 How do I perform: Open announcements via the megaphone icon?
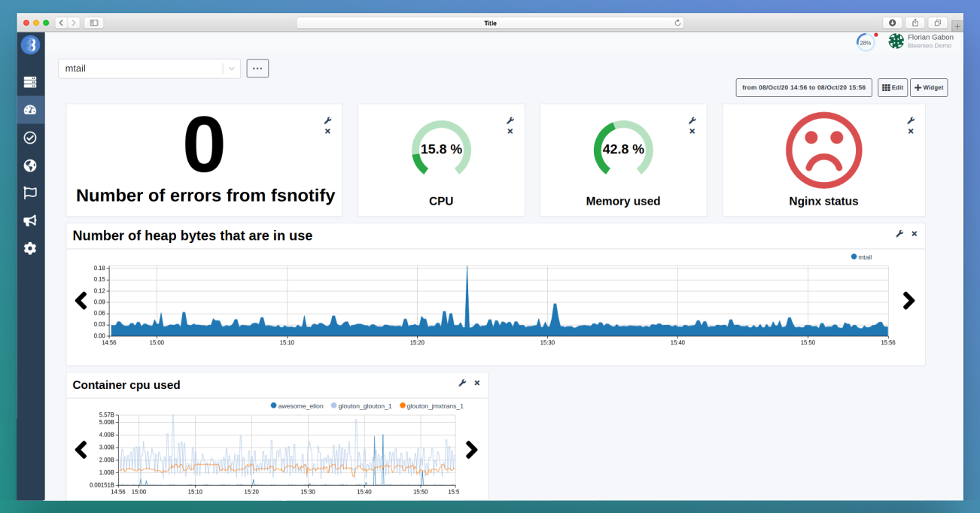[x=30, y=220]
